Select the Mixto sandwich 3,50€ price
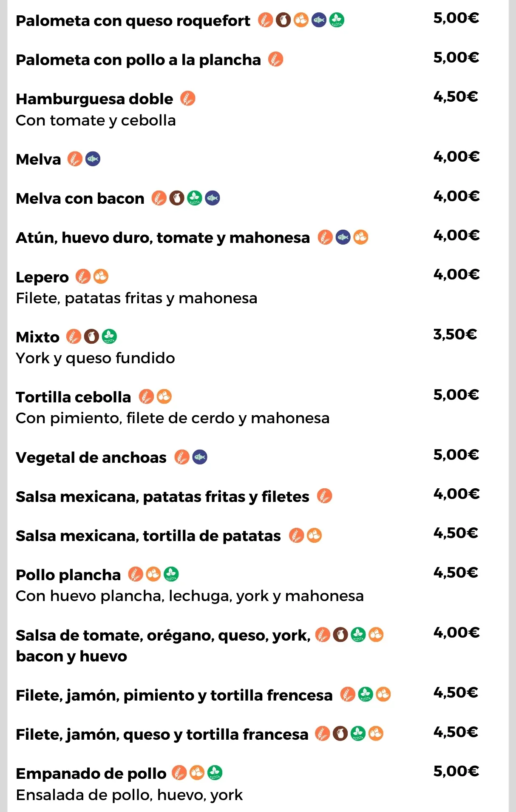This screenshot has height=812, width=516. click(455, 334)
